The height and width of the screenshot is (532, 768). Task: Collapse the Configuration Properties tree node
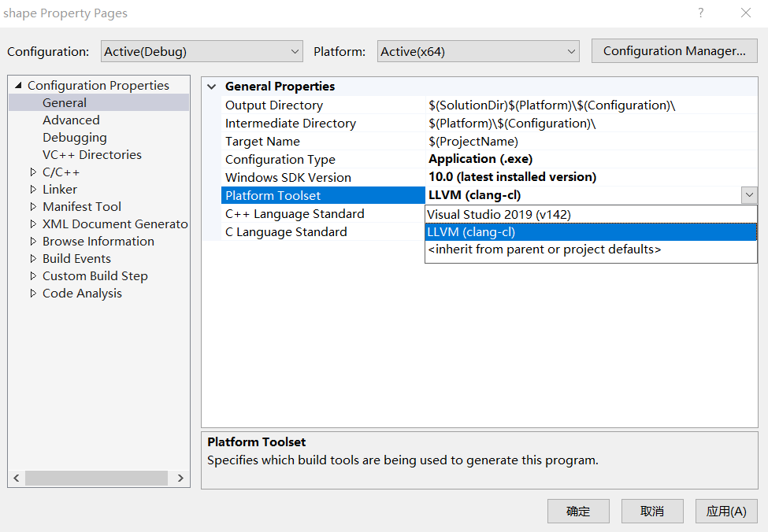(x=20, y=84)
